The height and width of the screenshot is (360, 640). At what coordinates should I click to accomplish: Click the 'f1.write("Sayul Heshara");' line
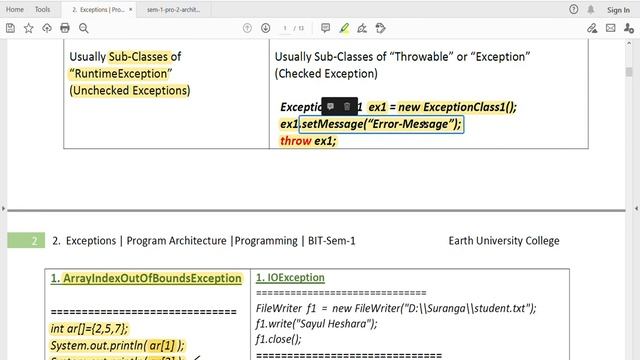coord(317,324)
